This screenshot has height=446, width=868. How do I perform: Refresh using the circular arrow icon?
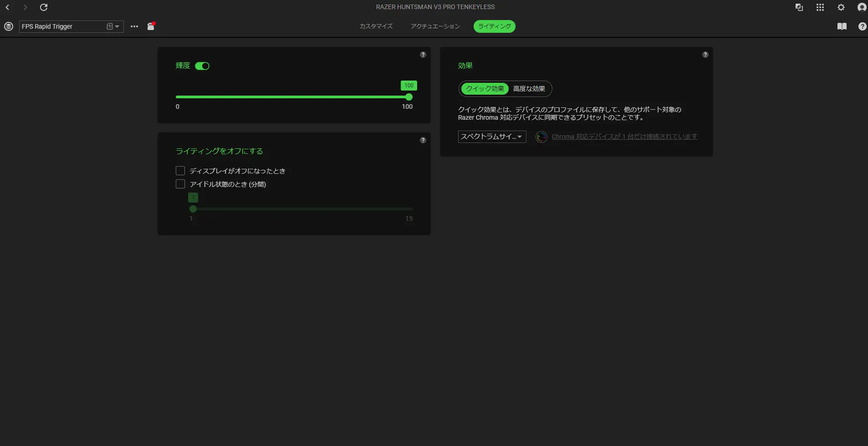pyautogui.click(x=44, y=7)
